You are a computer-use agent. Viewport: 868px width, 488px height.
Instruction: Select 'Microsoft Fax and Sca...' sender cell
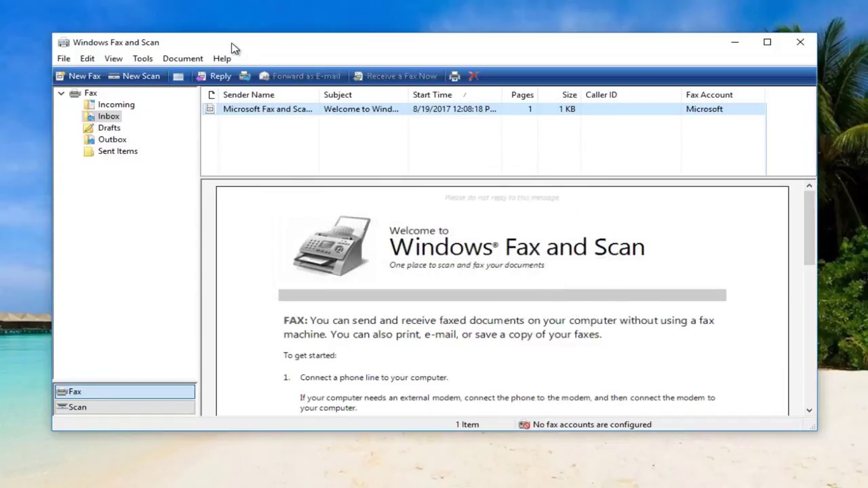(268, 108)
